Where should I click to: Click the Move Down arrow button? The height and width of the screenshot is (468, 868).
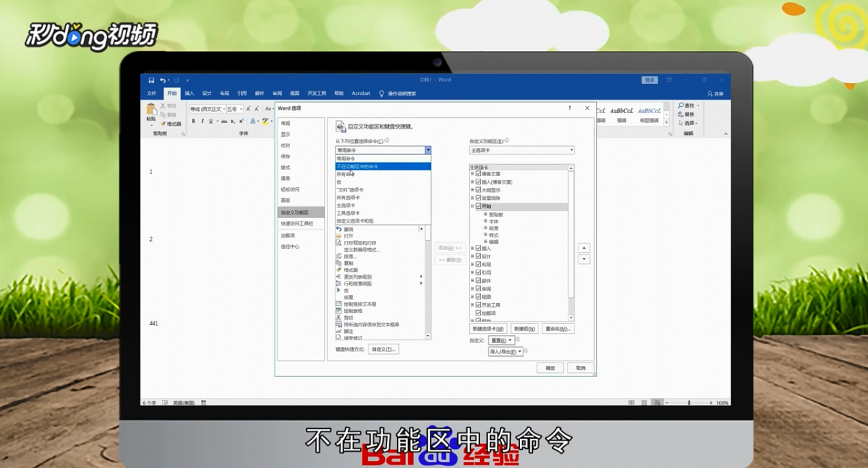(584, 259)
